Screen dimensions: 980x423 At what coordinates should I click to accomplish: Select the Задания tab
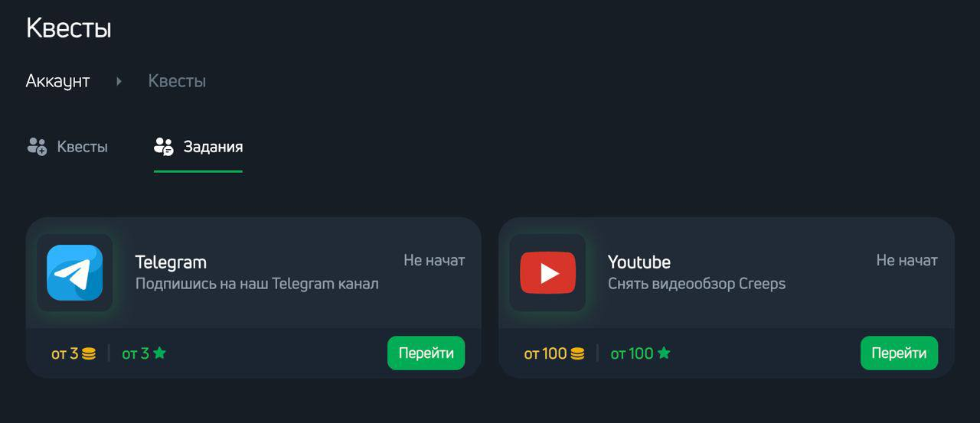click(x=198, y=147)
